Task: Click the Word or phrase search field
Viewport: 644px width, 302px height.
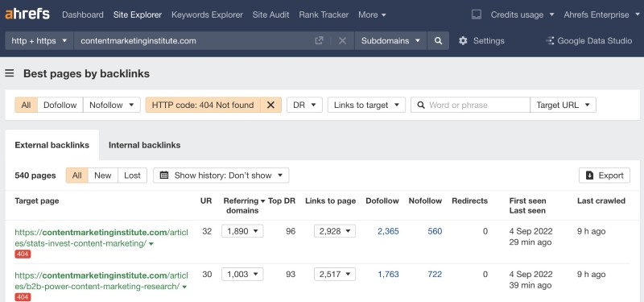Action: coord(470,105)
